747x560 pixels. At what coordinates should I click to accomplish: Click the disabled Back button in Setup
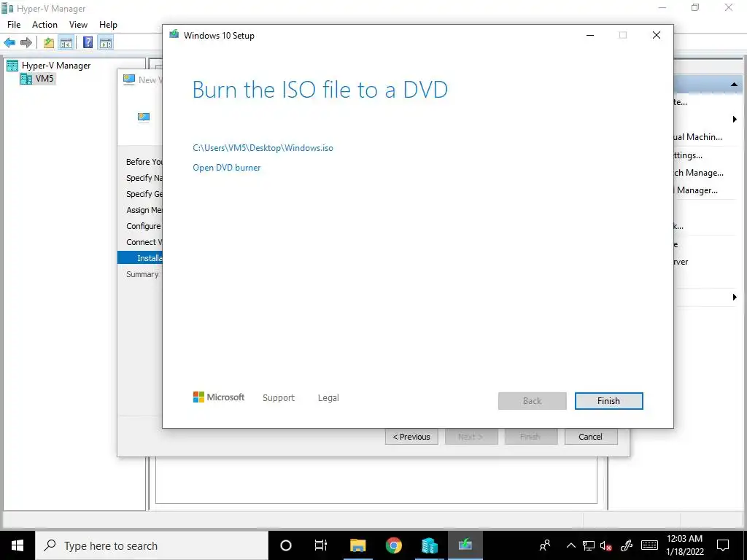pyautogui.click(x=532, y=401)
